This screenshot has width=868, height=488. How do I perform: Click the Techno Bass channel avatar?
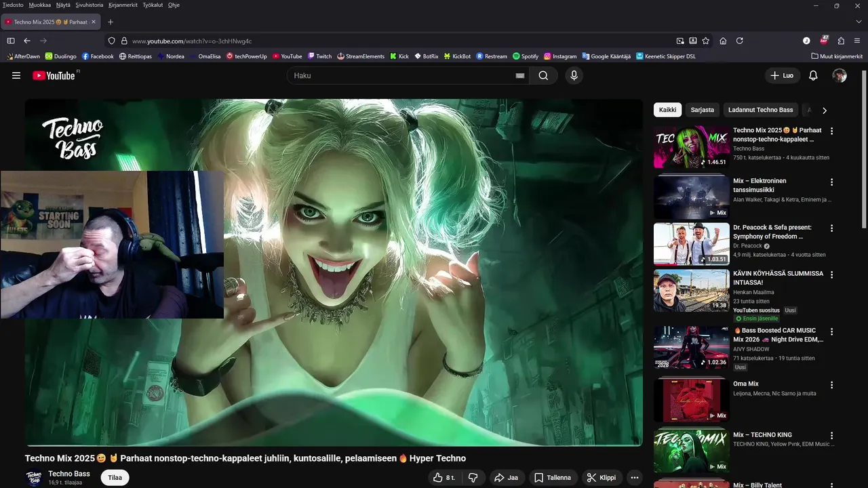[x=34, y=479]
